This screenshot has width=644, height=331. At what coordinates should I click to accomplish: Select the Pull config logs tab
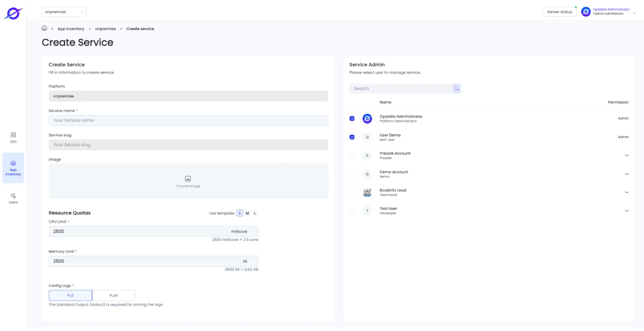(70, 295)
